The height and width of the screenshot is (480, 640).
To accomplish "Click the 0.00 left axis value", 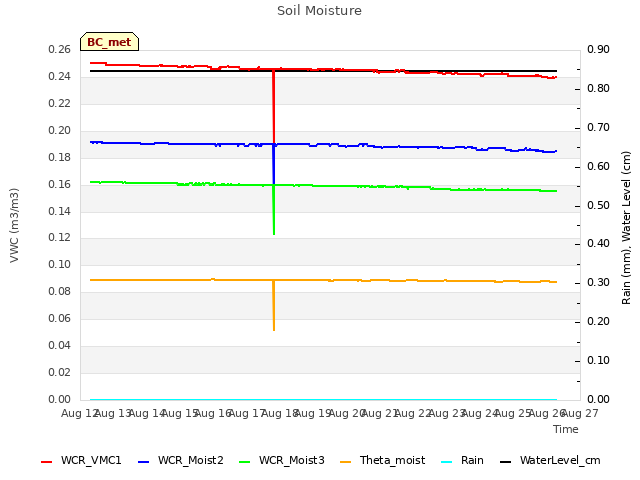I will click(60, 399).
